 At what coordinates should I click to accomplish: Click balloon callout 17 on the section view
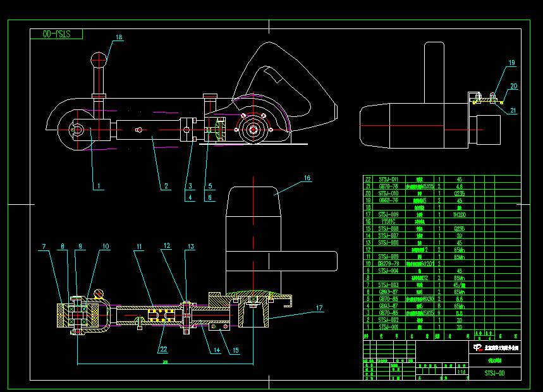click(320, 308)
